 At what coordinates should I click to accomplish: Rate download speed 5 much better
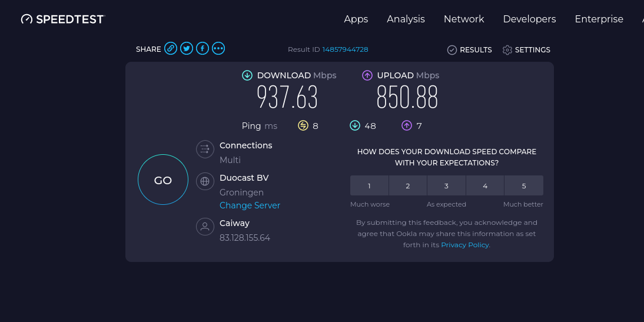pyautogui.click(x=524, y=185)
